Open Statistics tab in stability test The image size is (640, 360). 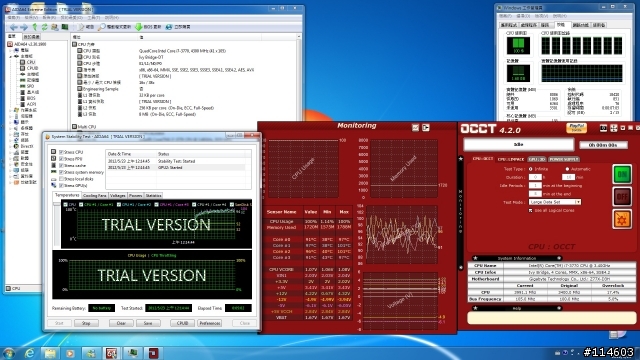point(153,196)
